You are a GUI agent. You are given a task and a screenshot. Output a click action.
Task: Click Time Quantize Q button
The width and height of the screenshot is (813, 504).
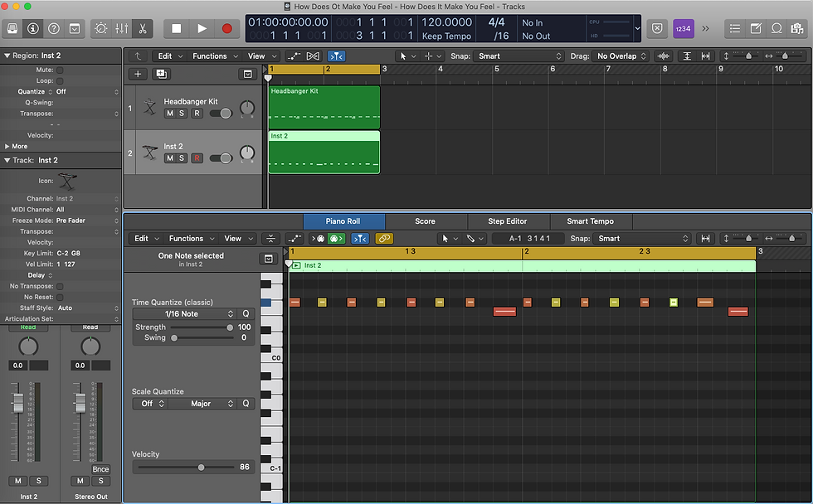[246, 314]
